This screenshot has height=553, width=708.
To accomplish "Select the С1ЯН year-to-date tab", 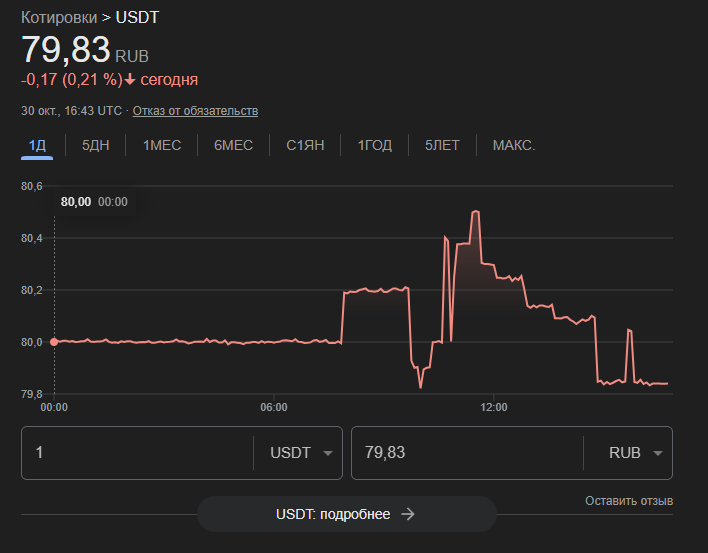I will (x=305, y=145).
